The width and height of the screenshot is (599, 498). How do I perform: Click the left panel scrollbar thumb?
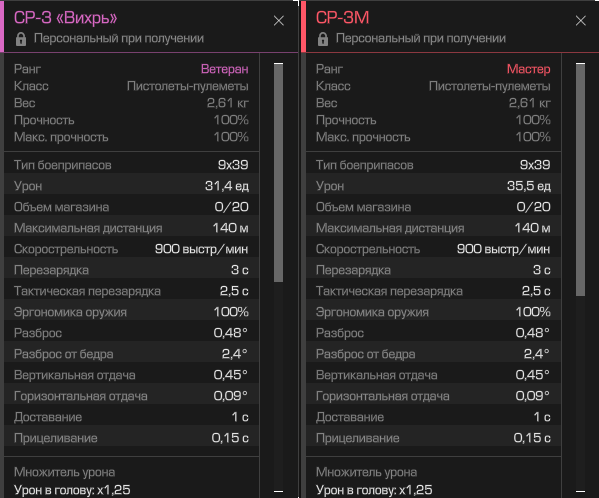click(x=278, y=173)
